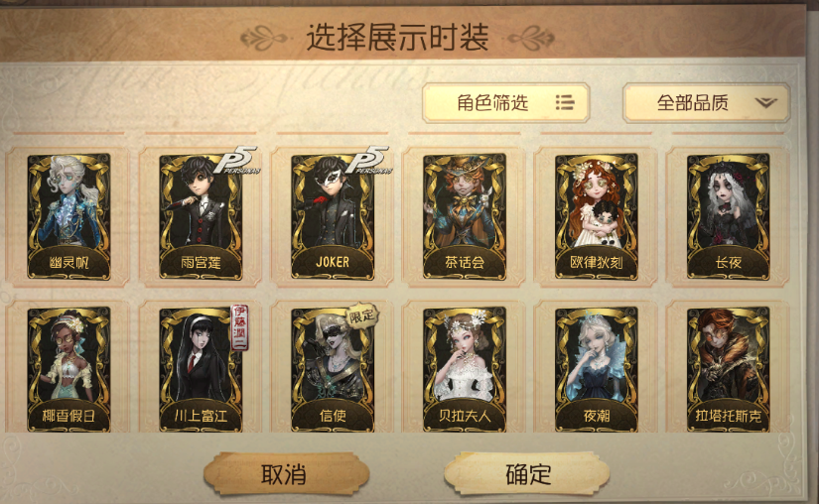Select the 夜潮 costume card
The height and width of the screenshot is (504, 819).
[x=597, y=369]
